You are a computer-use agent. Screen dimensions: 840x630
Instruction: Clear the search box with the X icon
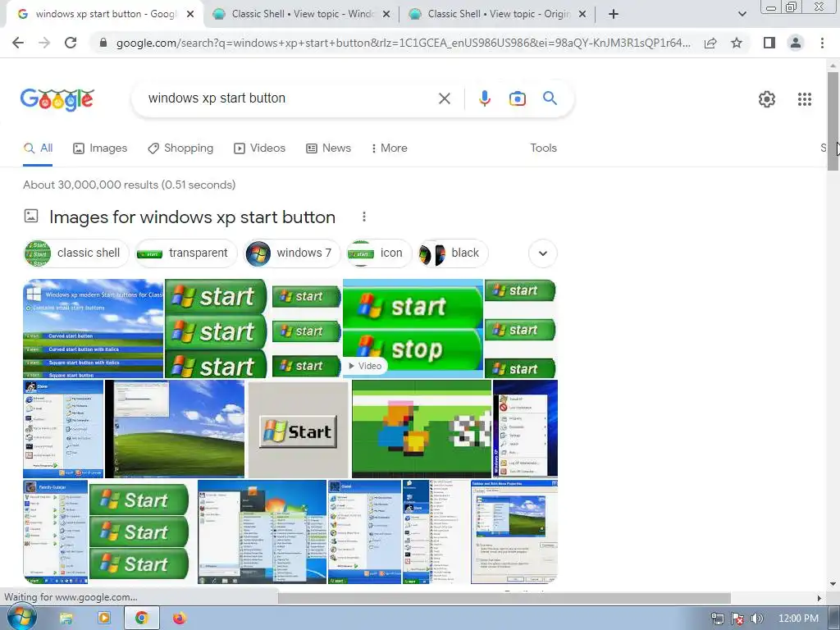(444, 98)
